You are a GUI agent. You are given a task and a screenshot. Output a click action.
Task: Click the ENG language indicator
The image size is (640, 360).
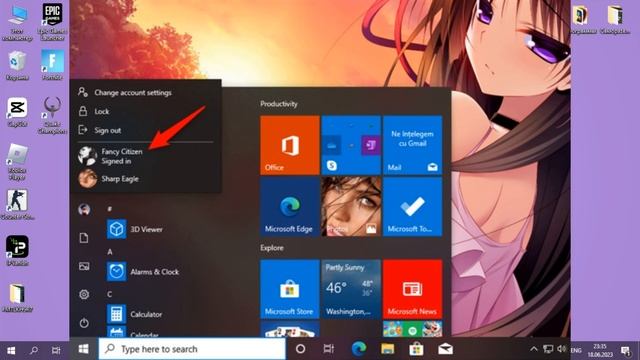[576, 350]
